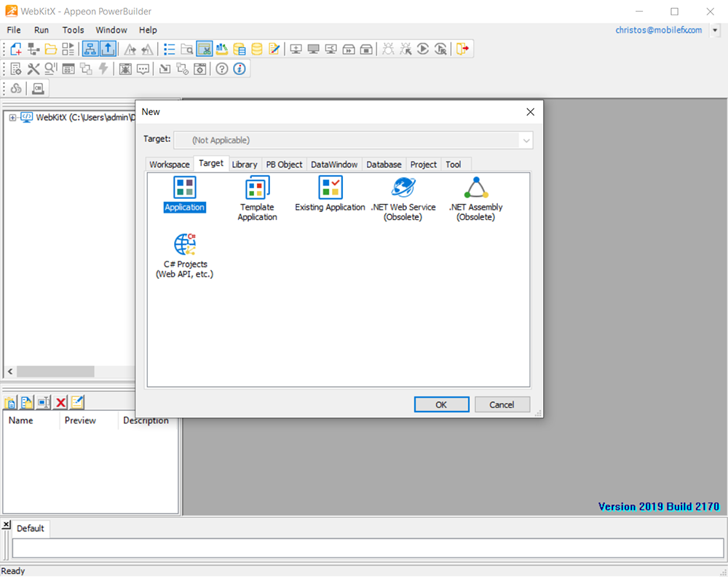Close the New dialog with X
The height and width of the screenshot is (577, 728).
[530, 112]
